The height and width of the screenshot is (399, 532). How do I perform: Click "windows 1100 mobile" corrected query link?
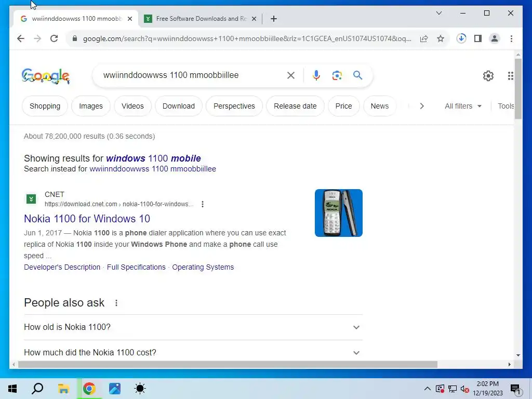(x=153, y=158)
